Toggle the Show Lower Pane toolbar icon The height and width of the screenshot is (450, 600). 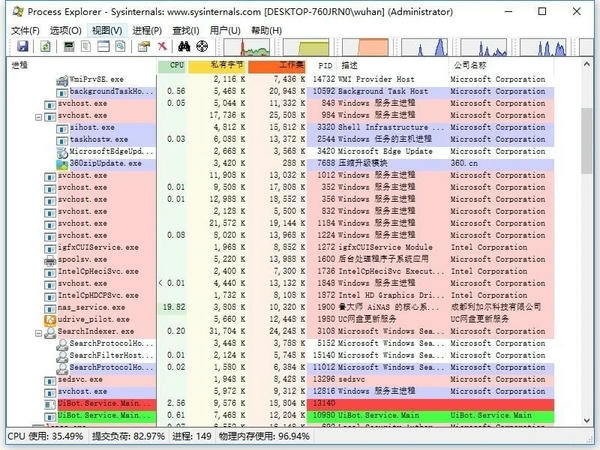(x=103, y=47)
